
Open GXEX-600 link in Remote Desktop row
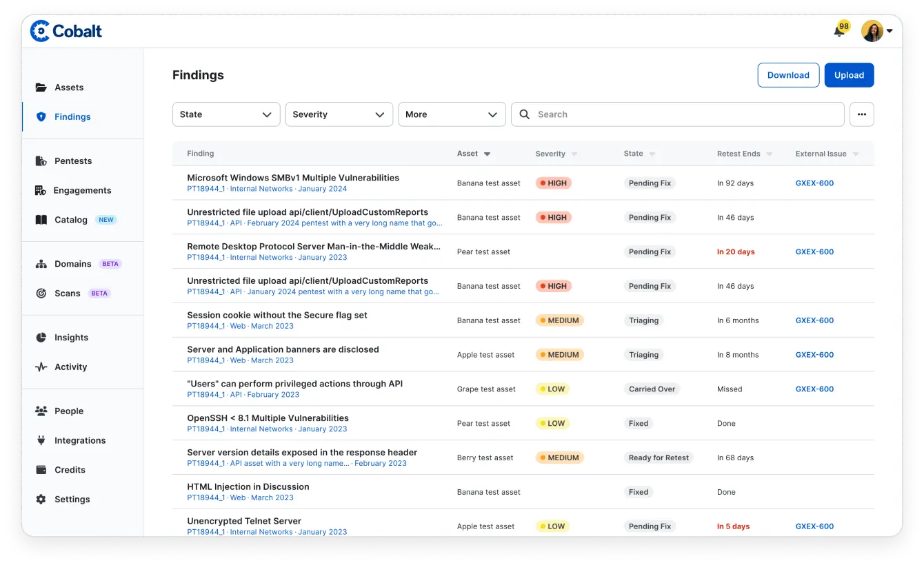[x=814, y=252]
